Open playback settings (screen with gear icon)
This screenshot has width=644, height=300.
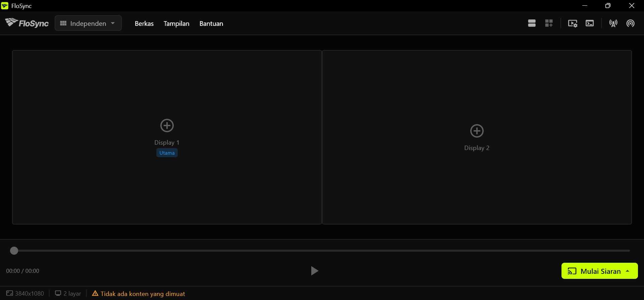pos(573,23)
